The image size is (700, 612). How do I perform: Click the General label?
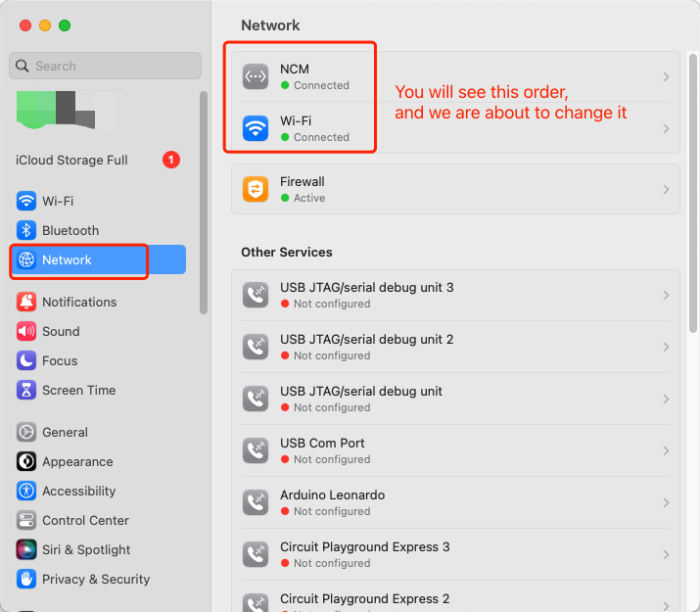pyautogui.click(x=66, y=433)
